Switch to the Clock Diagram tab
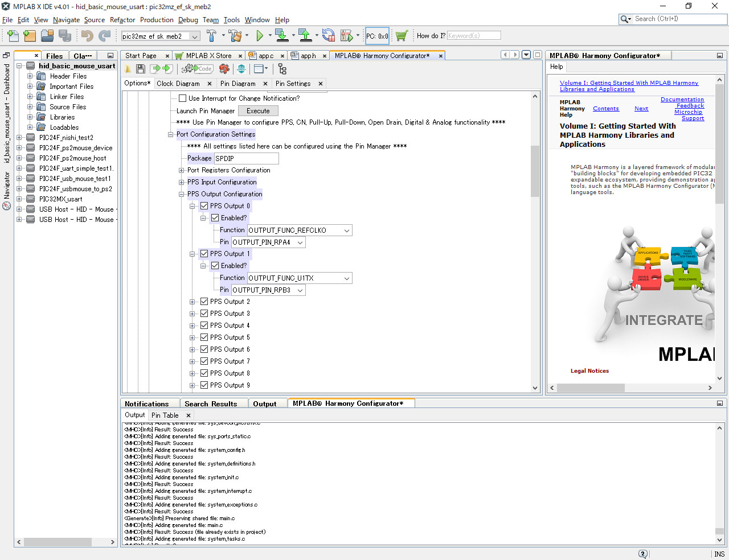This screenshot has height=560, width=729. [178, 84]
